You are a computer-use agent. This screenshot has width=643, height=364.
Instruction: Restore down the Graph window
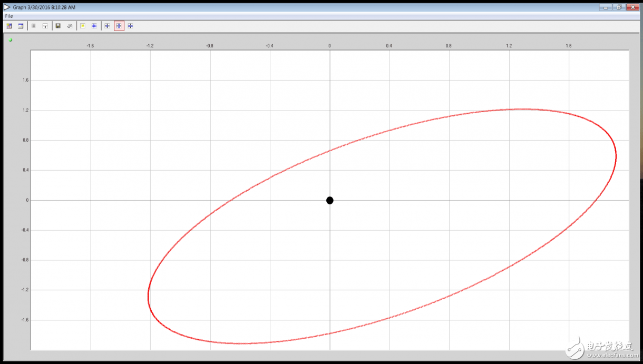point(619,7)
